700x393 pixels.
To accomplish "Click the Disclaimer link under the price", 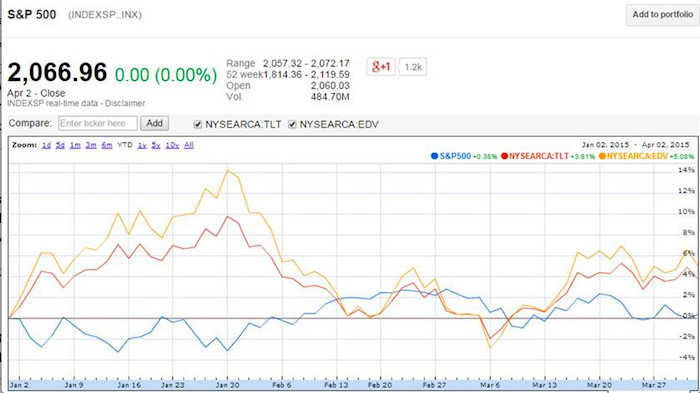I will [x=125, y=103].
